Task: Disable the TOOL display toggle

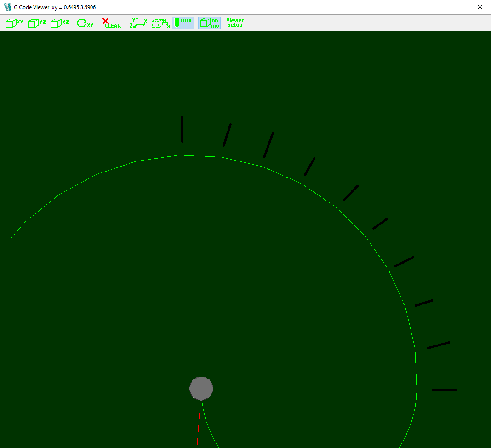Action: tap(183, 23)
